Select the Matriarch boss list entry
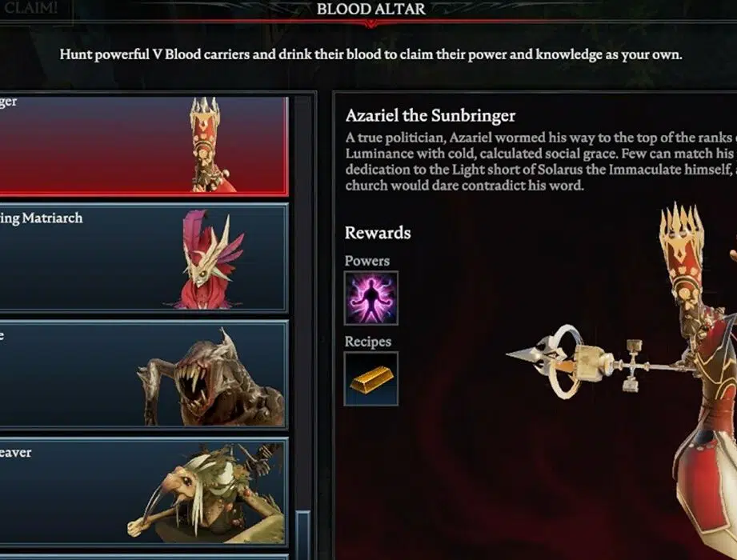The height and width of the screenshot is (560, 737). pyautogui.click(x=143, y=257)
